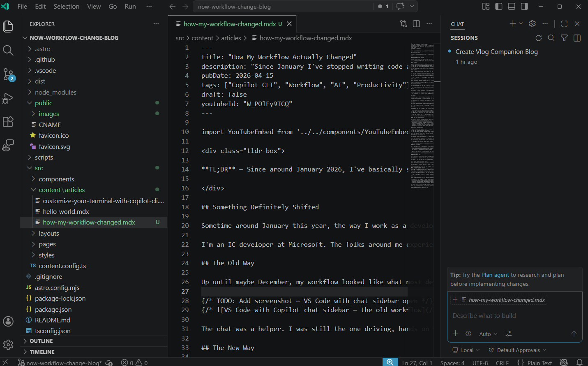Open the title bar chat dropdown chevron
The height and width of the screenshot is (366, 588).
click(412, 6)
